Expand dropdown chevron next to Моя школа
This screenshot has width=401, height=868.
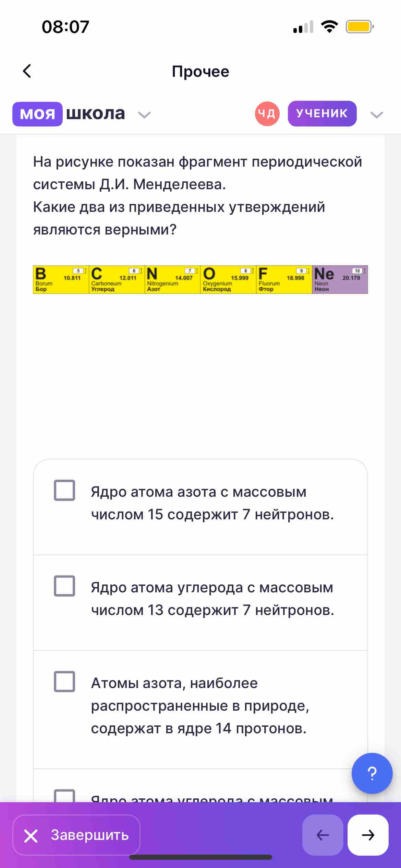(144, 114)
